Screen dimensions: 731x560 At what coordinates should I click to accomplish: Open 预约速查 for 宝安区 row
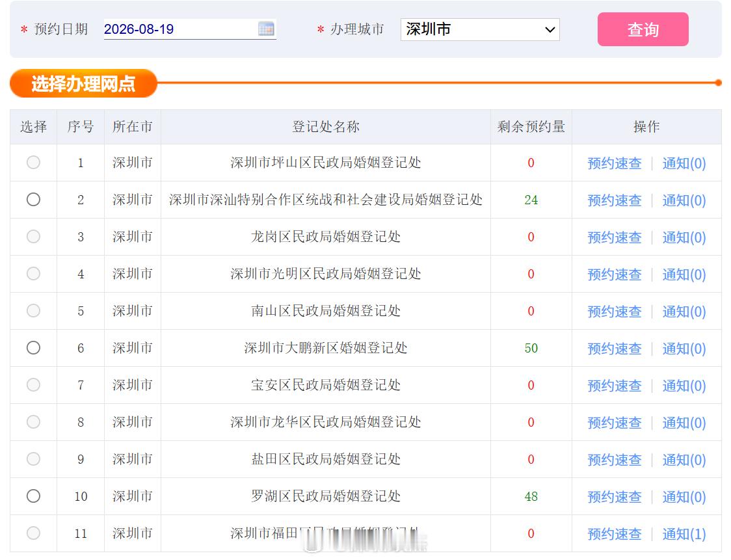pos(615,386)
